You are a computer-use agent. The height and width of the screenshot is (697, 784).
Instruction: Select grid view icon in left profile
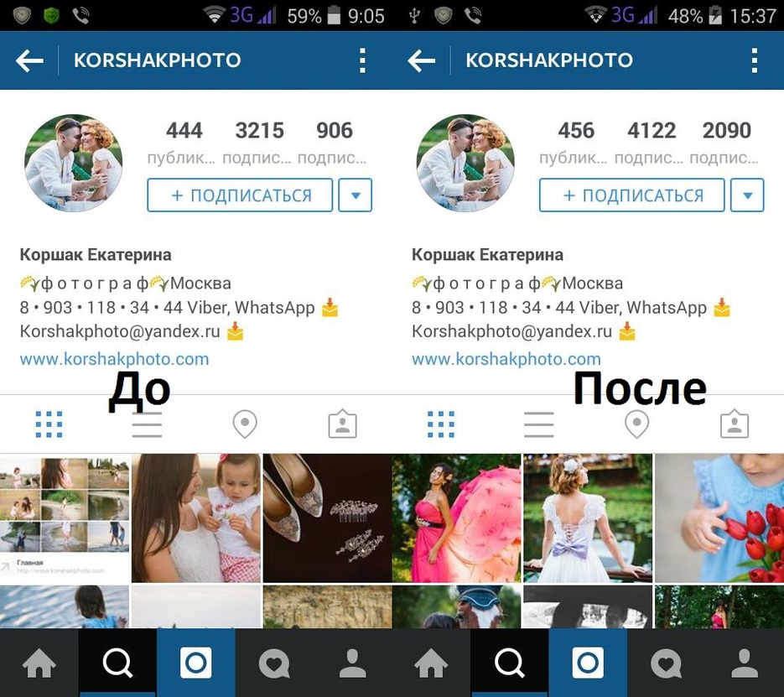click(x=49, y=424)
